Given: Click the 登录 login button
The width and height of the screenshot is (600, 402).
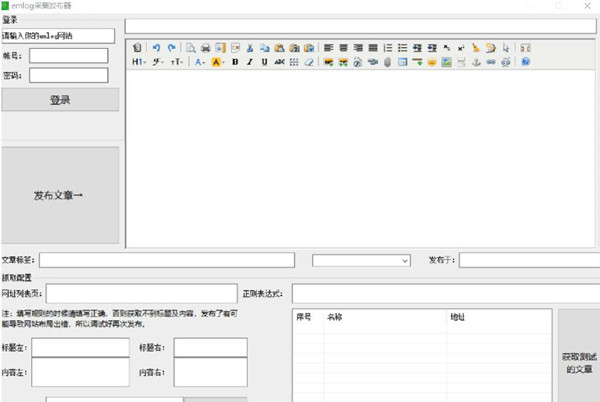Looking at the screenshot, I should 60,100.
